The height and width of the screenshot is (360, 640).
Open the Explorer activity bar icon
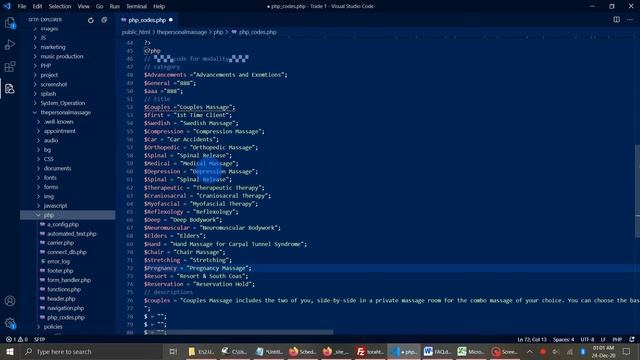point(10,23)
